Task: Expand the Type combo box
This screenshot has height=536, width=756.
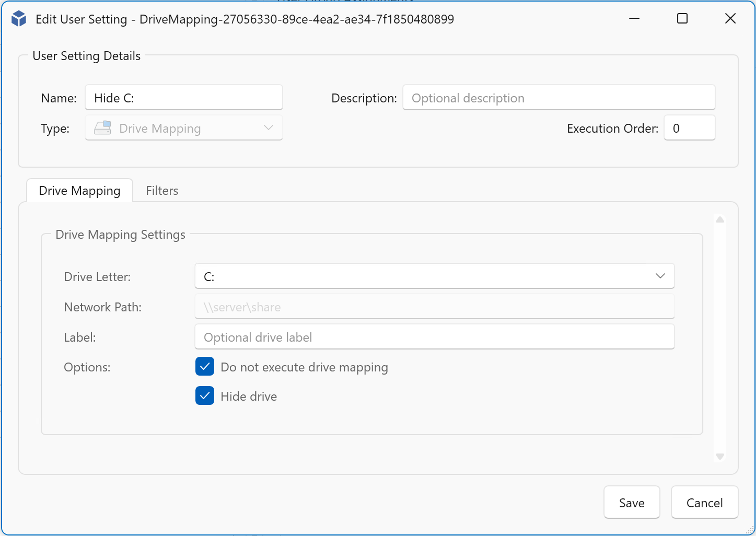Action: [x=184, y=128]
